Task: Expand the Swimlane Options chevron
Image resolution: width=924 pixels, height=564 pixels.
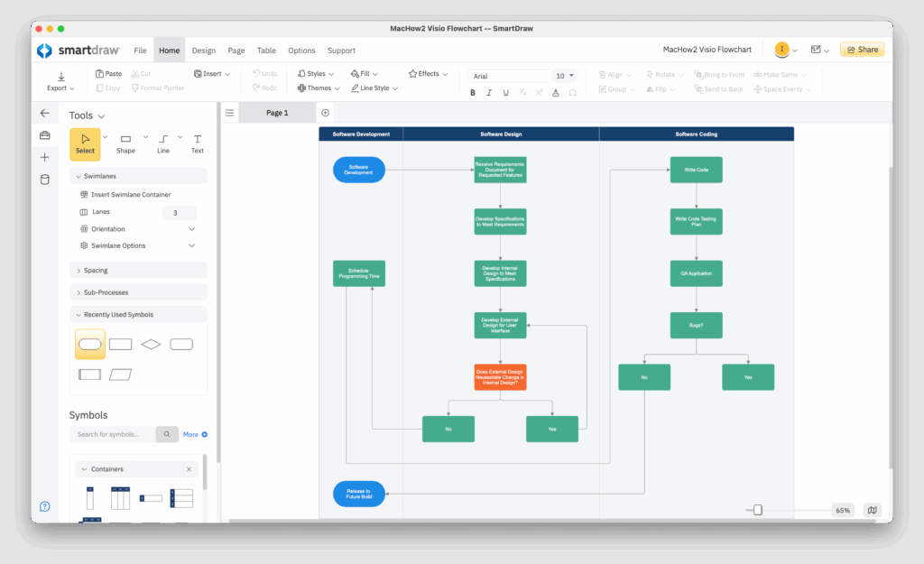Action: pos(191,245)
